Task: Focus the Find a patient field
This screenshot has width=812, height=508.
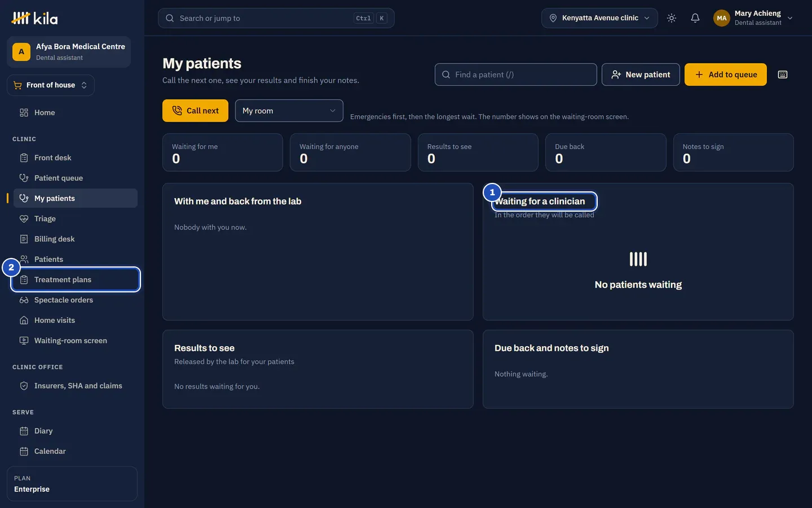Action: coord(516,75)
